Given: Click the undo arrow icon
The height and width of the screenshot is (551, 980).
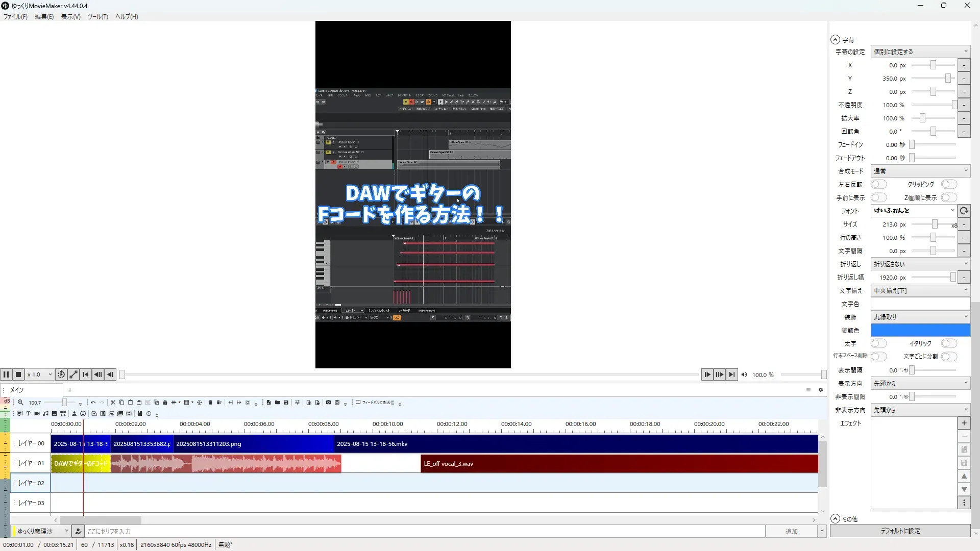Looking at the screenshot, I should [93, 403].
